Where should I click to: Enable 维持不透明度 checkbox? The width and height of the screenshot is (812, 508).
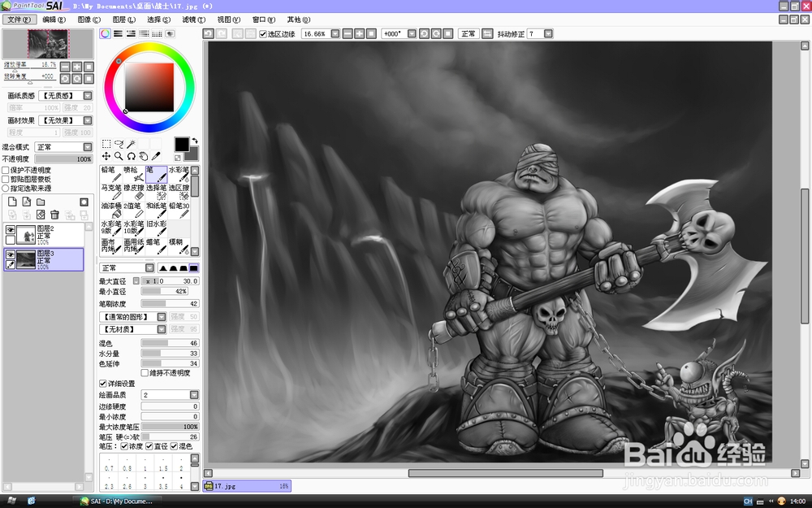pos(145,373)
